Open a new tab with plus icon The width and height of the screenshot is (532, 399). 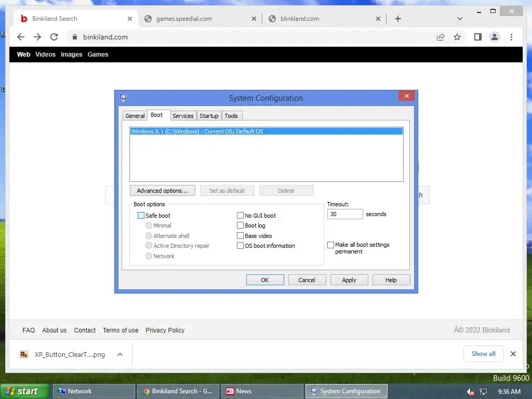coord(398,19)
